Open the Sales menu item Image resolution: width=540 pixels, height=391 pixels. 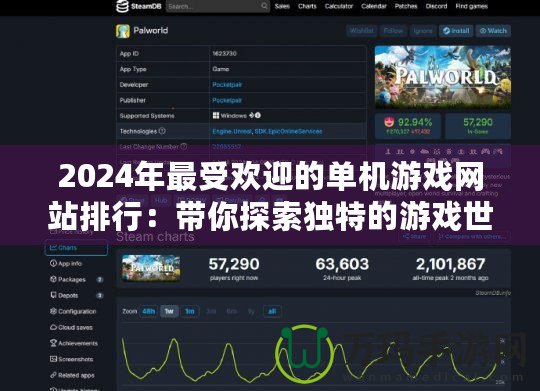(x=282, y=6)
